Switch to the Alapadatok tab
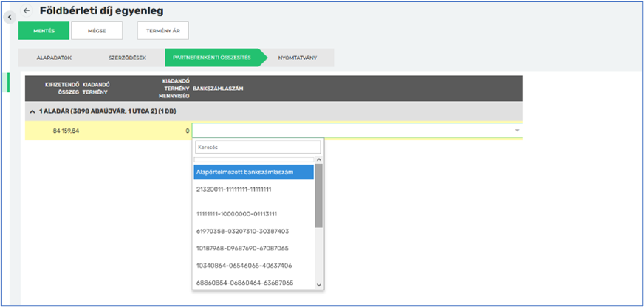Image resolution: width=644 pixels, height=307 pixels. [52, 58]
